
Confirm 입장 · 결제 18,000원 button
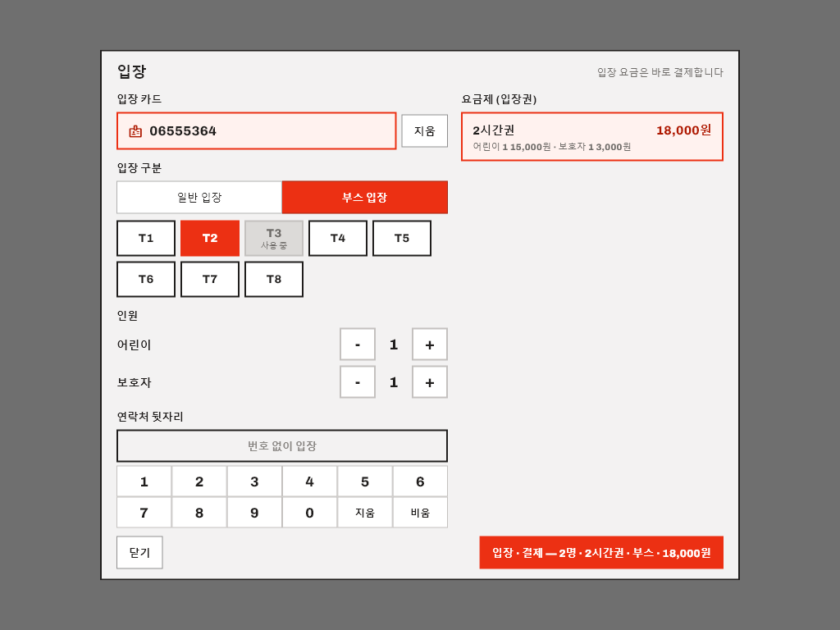point(601,552)
